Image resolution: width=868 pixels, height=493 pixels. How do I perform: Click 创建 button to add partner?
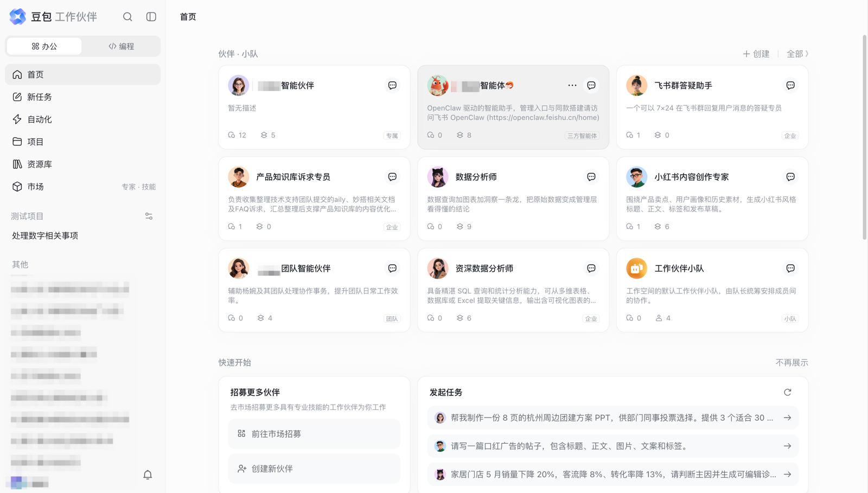click(x=756, y=54)
